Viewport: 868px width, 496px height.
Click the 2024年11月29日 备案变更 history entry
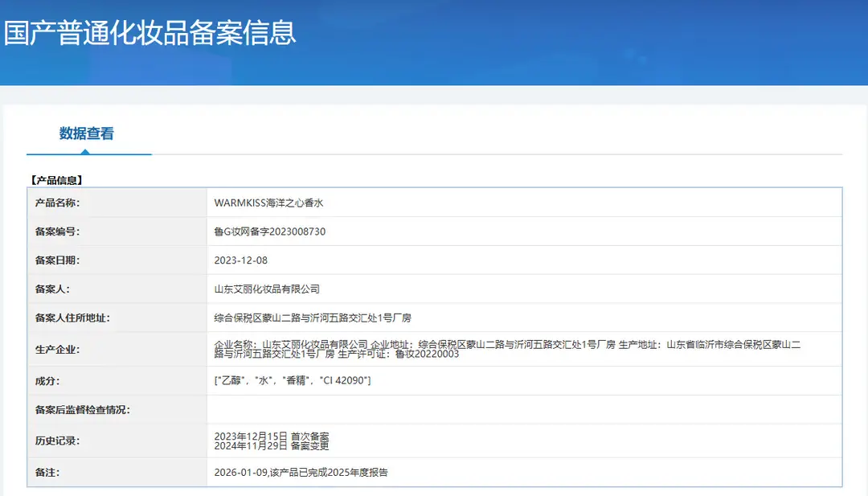click(x=272, y=445)
